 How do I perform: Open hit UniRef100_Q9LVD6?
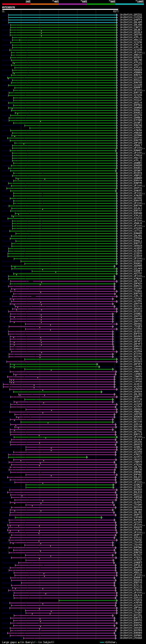pos(131,25)
